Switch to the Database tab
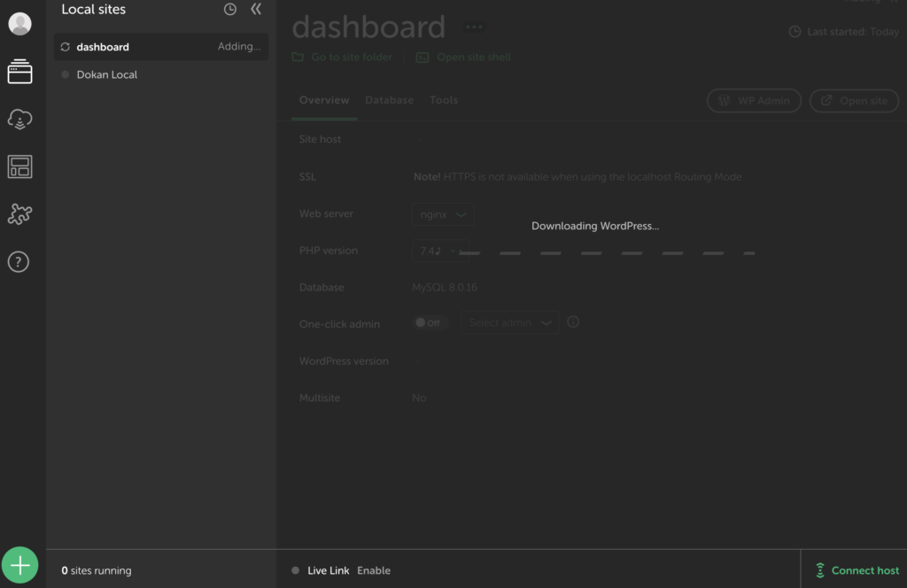This screenshot has height=588, width=907. click(390, 100)
